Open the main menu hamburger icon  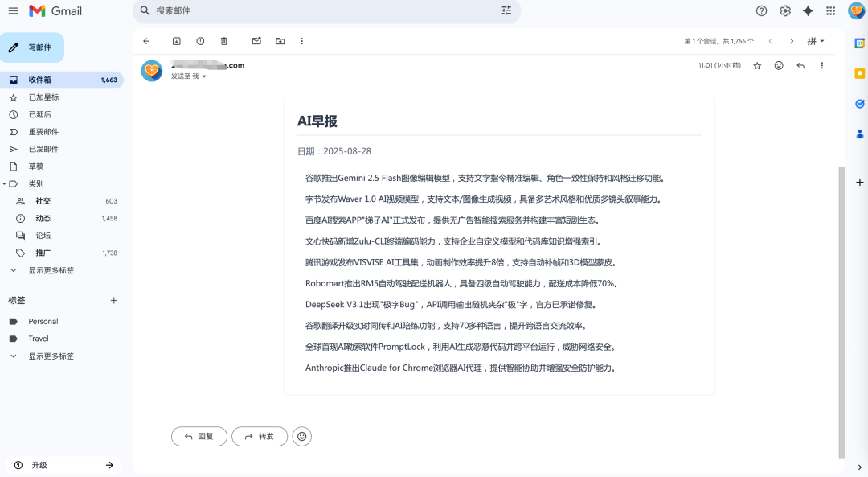[14, 10]
